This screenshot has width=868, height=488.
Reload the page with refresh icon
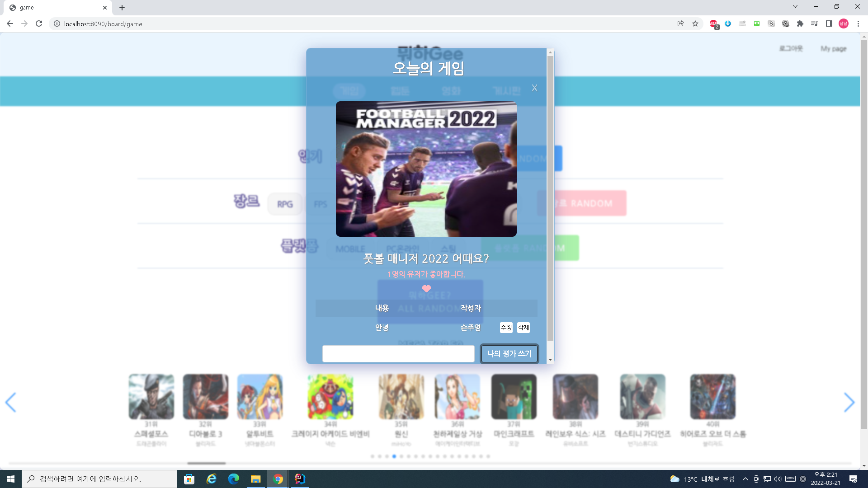[x=39, y=24]
